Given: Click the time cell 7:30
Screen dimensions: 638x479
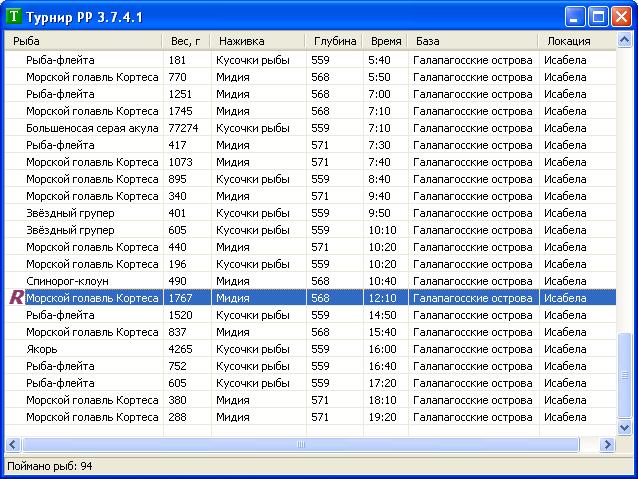Looking at the screenshot, I should click(379, 145).
